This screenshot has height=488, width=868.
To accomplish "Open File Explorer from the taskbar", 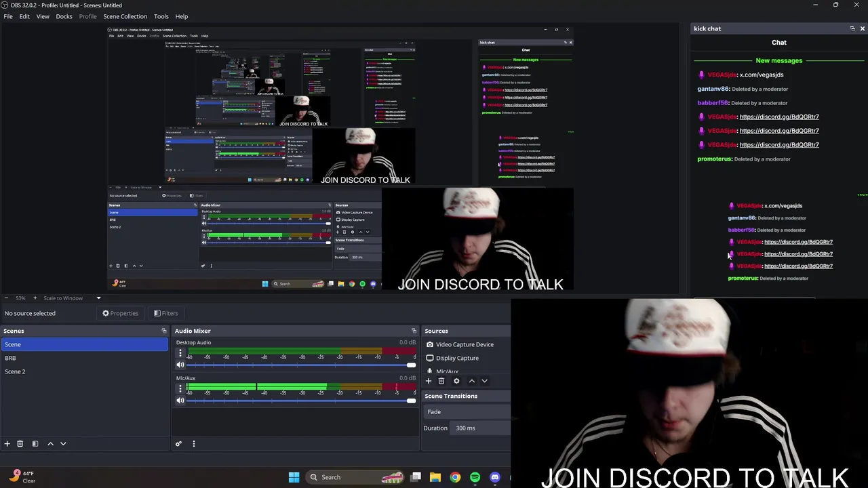I will coord(435,477).
